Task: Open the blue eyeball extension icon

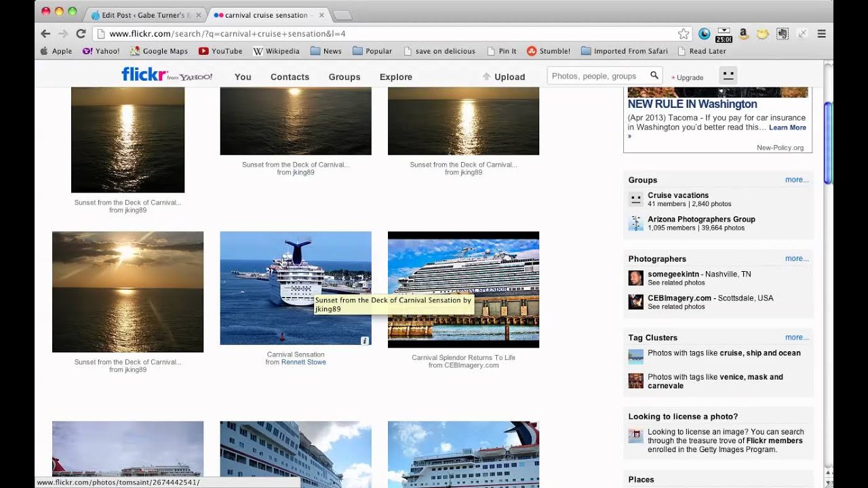Action: (x=705, y=33)
